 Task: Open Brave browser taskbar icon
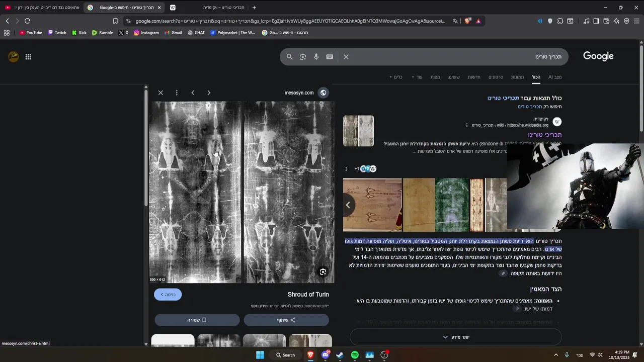point(310,355)
